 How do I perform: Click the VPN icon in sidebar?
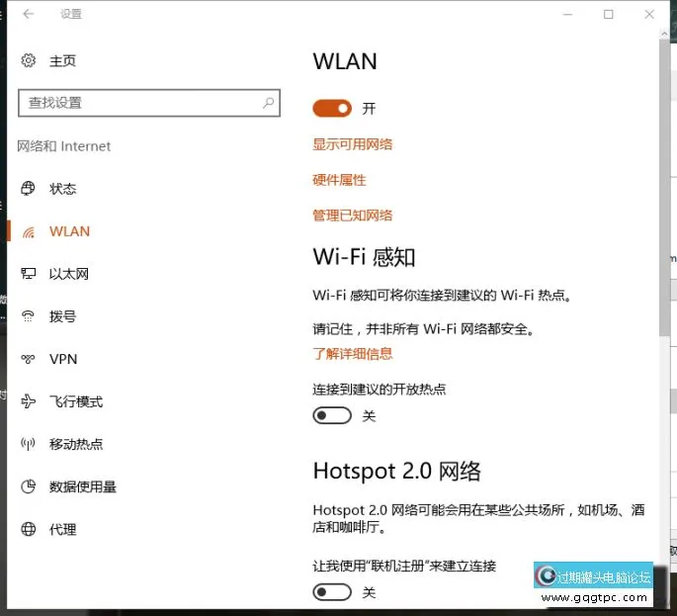(x=29, y=359)
